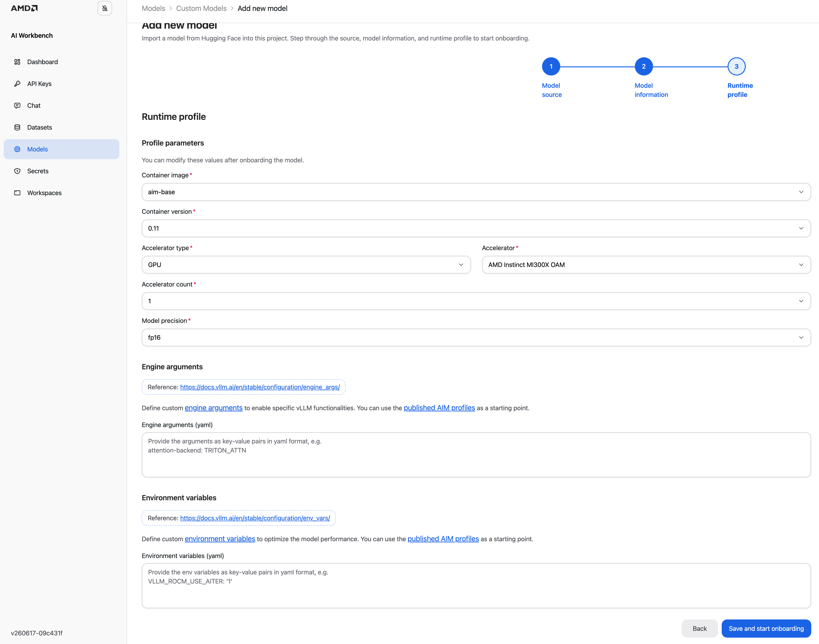Screen dimensions: 819x644
Task: Open the vLLM env_vars reference link
Action: pyautogui.click(x=255, y=518)
